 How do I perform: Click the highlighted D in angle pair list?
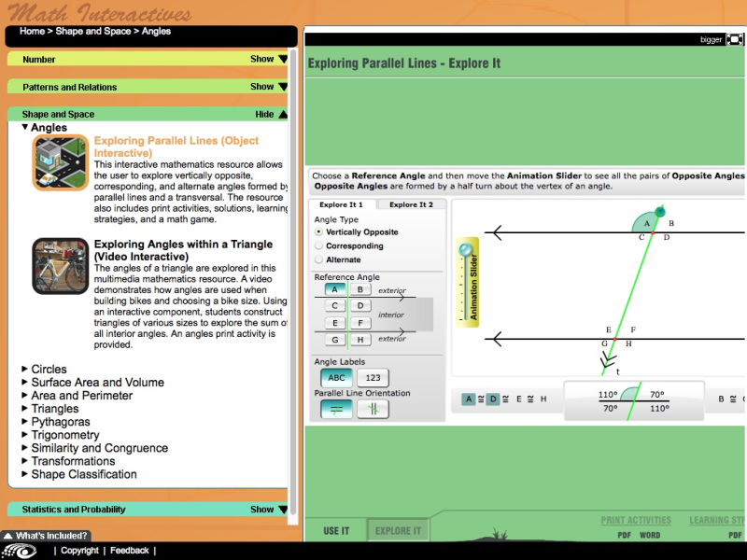click(493, 399)
